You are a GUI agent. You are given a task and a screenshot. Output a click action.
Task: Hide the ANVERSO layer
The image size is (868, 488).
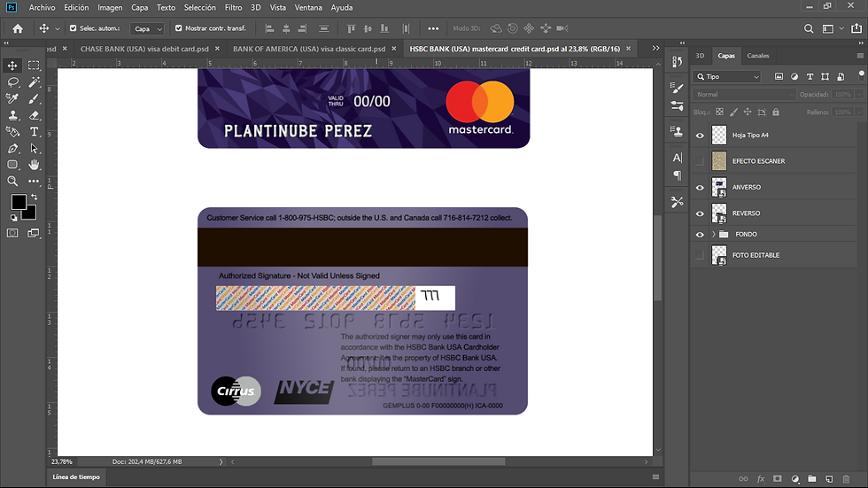point(700,188)
